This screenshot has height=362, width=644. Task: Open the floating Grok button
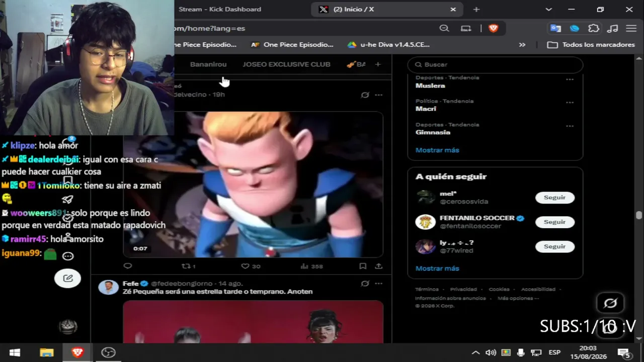coord(610,303)
